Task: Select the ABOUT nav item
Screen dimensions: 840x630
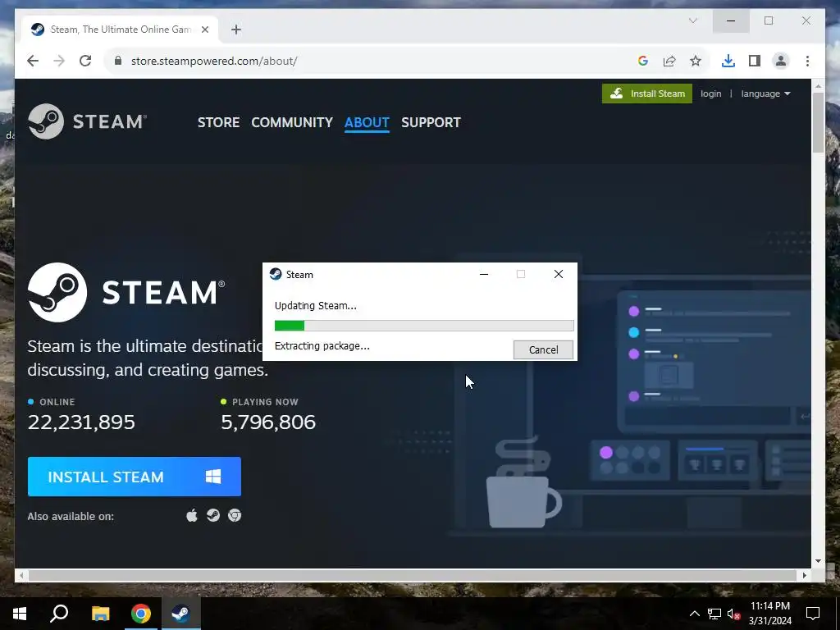Action: pyautogui.click(x=367, y=123)
